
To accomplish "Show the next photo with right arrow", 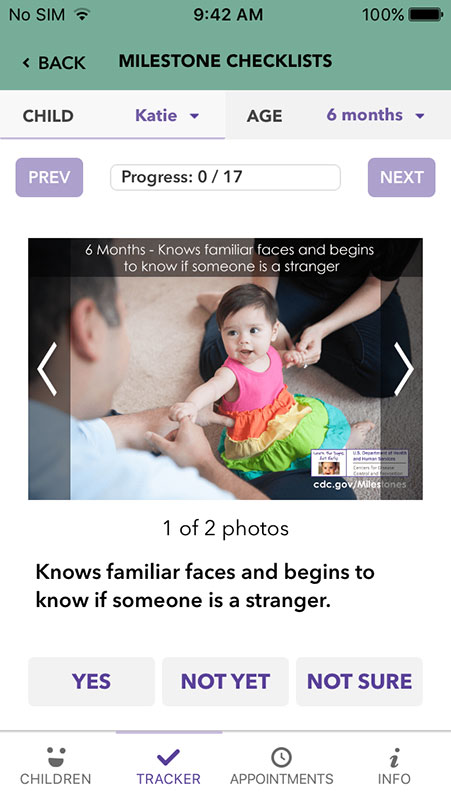I will pos(404,369).
